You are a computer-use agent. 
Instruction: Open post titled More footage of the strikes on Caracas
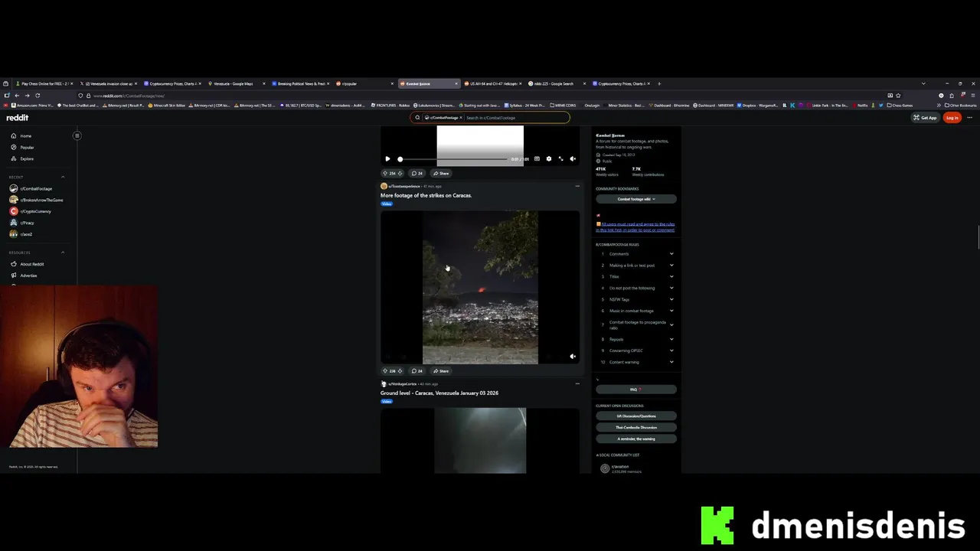tap(426, 195)
